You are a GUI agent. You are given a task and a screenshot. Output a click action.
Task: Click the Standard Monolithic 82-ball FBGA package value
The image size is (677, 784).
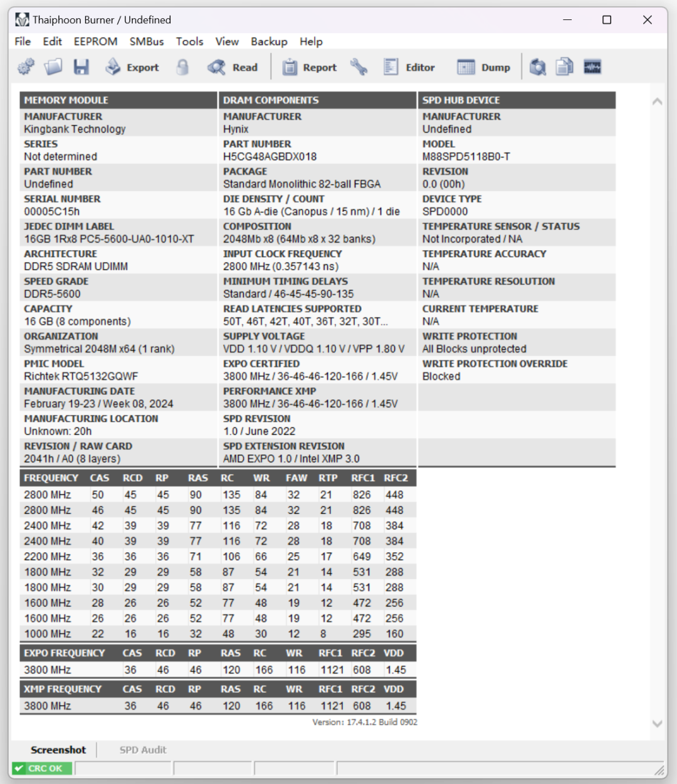302,184
